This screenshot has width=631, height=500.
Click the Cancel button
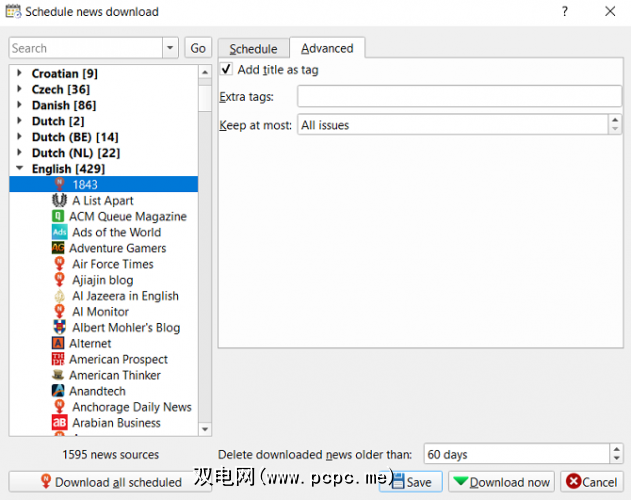click(x=592, y=481)
